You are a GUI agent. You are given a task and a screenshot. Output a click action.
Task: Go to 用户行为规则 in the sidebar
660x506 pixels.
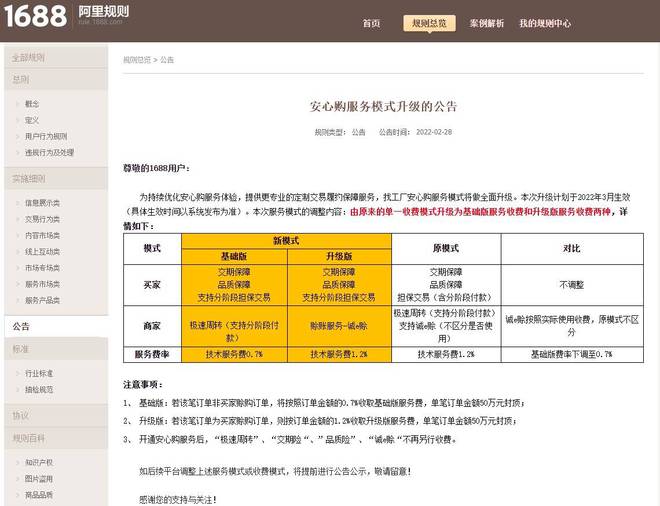pos(46,136)
